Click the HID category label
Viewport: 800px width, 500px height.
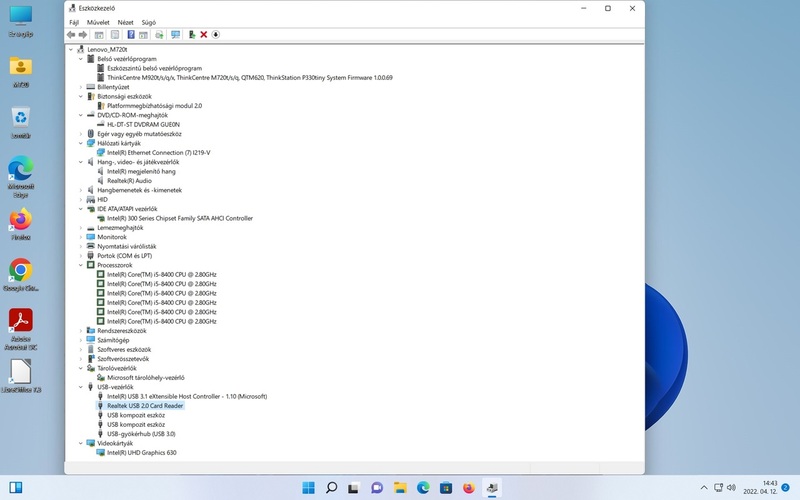[x=102, y=199]
